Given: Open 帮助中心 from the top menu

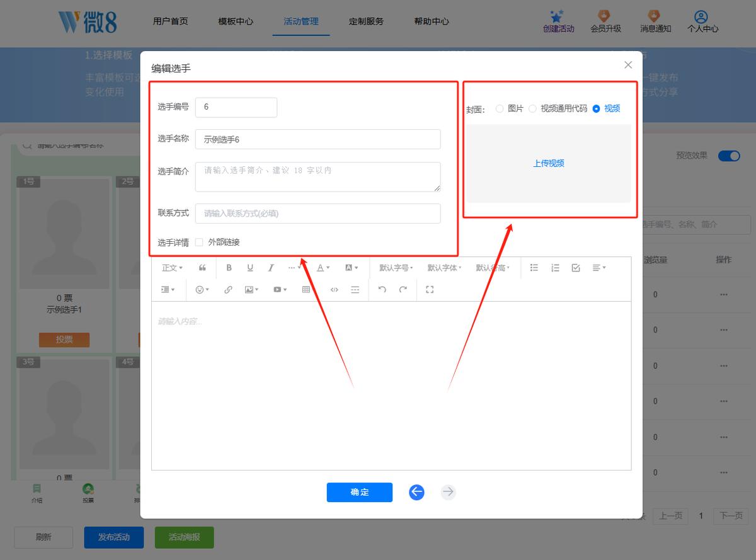Looking at the screenshot, I should [432, 21].
